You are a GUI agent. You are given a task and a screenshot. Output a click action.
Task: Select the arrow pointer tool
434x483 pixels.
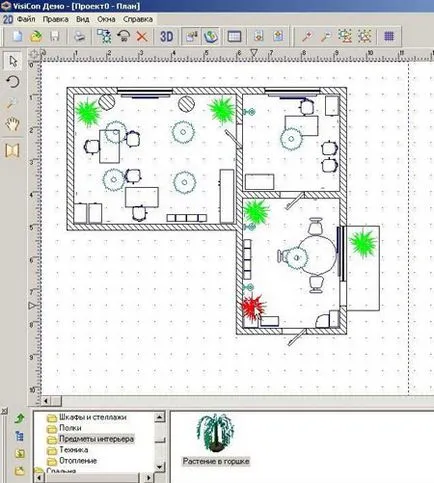(x=13, y=61)
